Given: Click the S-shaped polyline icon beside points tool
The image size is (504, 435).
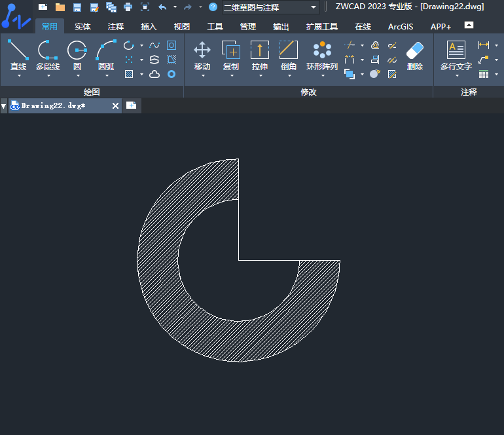Looking at the screenshot, I should (x=154, y=60).
